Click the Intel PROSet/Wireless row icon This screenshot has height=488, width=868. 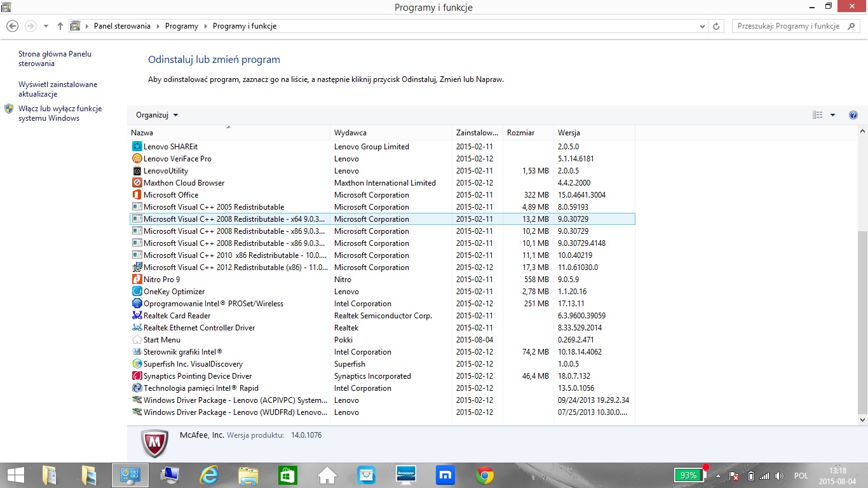click(x=137, y=304)
